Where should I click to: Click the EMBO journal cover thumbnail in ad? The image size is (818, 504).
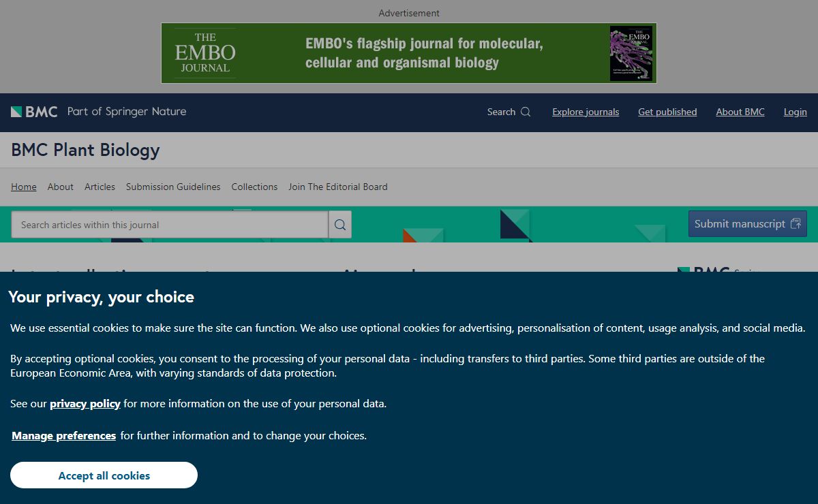(631, 53)
